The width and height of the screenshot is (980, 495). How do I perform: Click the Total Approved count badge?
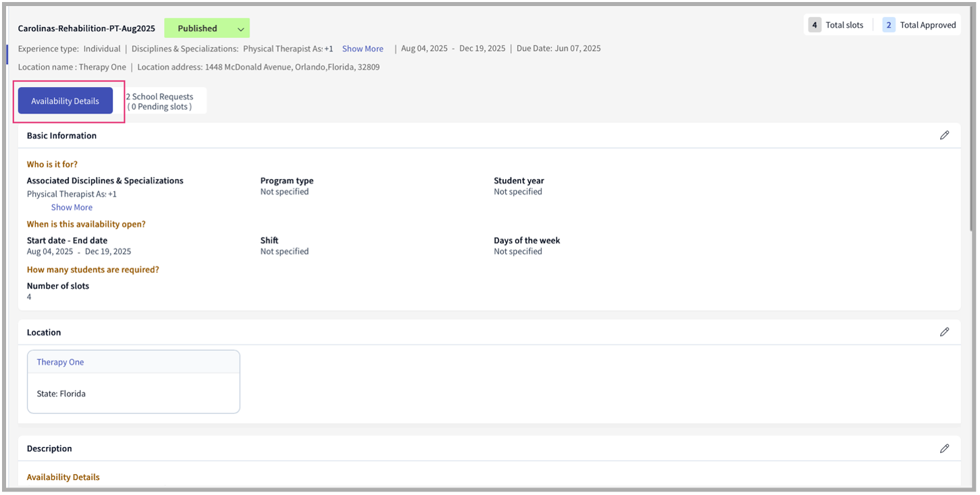tap(889, 25)
